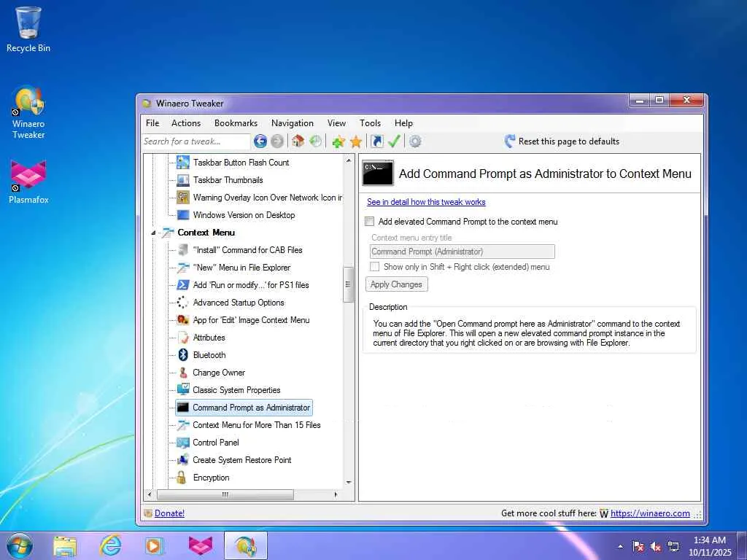Open the View menu
The image size is (747, 560).
tap(336, 122)
